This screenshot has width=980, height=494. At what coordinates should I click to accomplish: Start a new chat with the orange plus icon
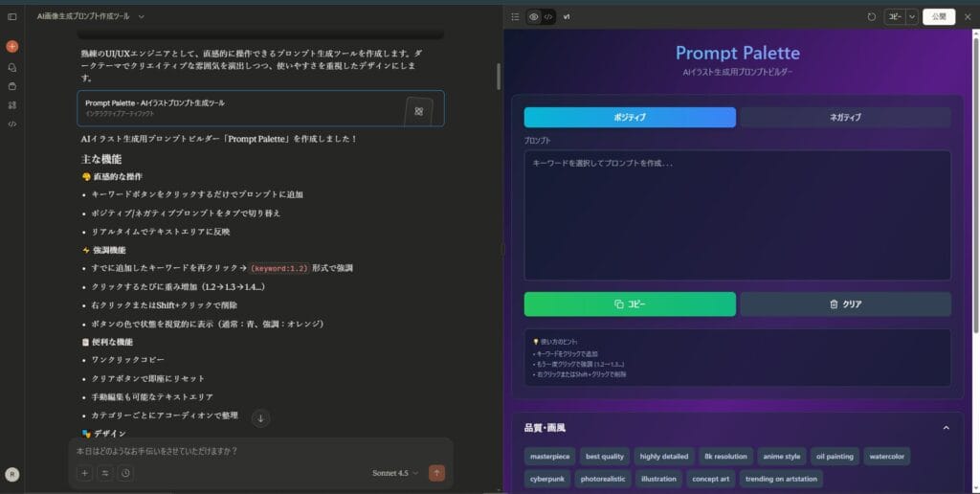coord(11,46)
